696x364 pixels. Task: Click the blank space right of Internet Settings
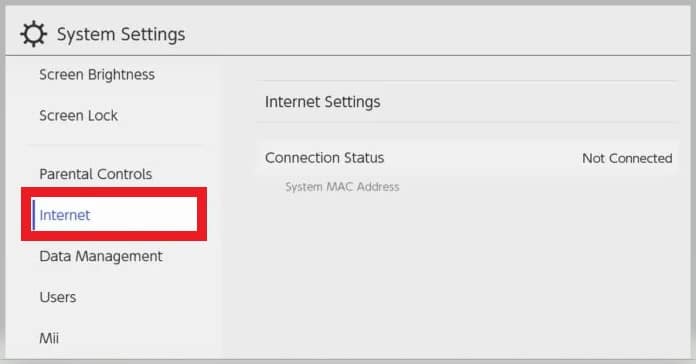click(528, 102)
